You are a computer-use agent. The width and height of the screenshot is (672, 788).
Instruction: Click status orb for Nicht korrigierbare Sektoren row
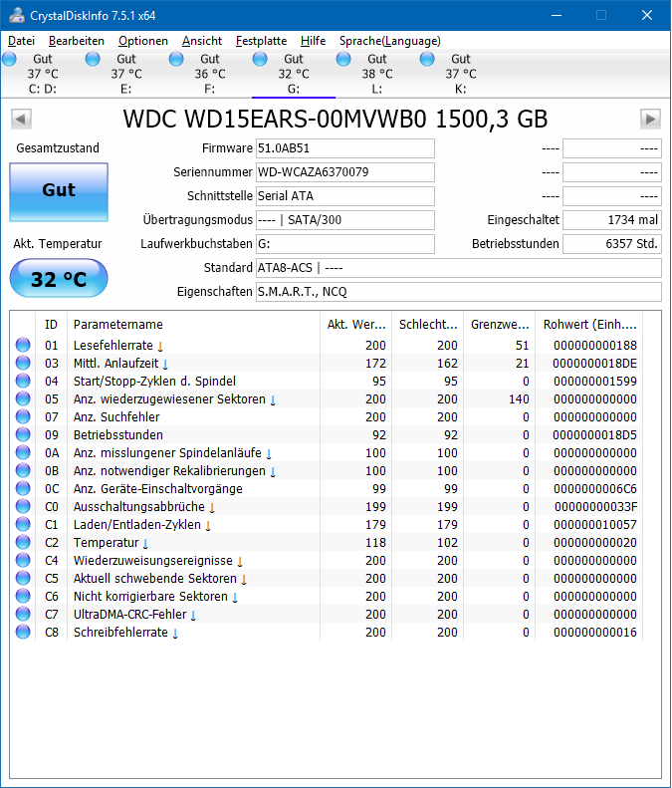23,596
